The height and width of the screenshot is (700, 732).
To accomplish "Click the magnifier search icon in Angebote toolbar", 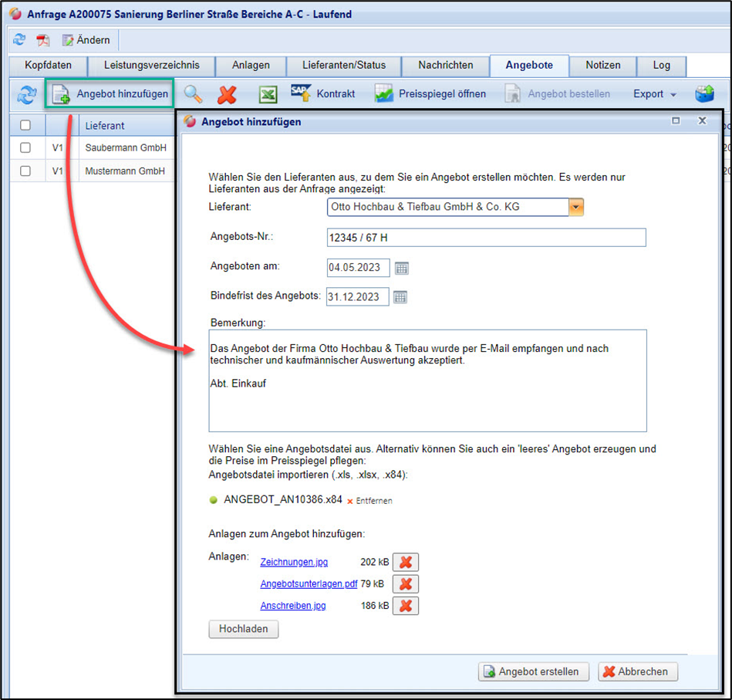I will click(x=193, y=94).
